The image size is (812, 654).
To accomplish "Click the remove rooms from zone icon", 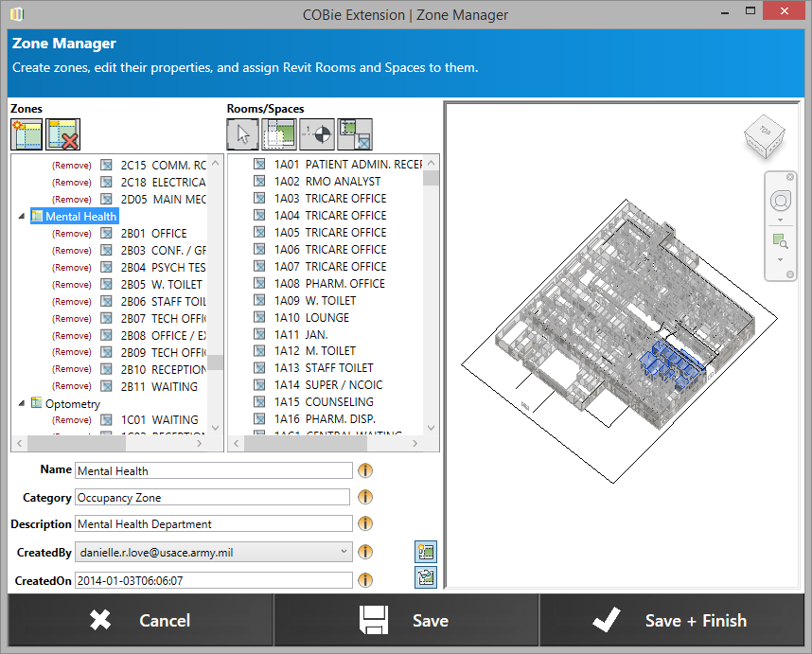I will coord(354,133).
